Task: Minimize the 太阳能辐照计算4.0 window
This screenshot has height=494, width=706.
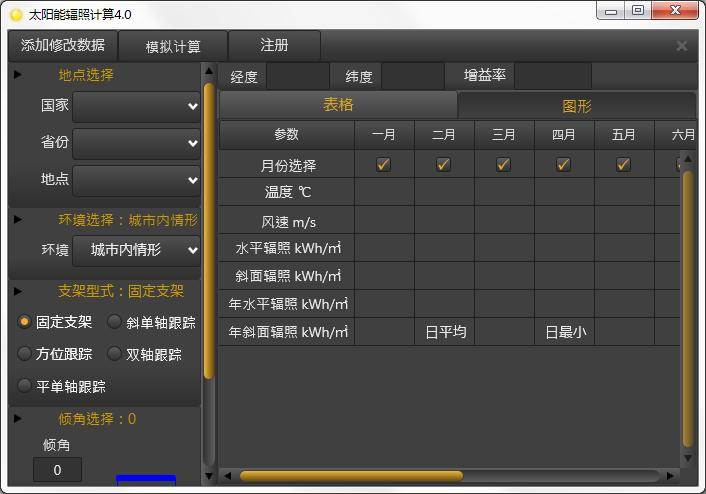Action: pyautogui.click(x=611, y=11)
